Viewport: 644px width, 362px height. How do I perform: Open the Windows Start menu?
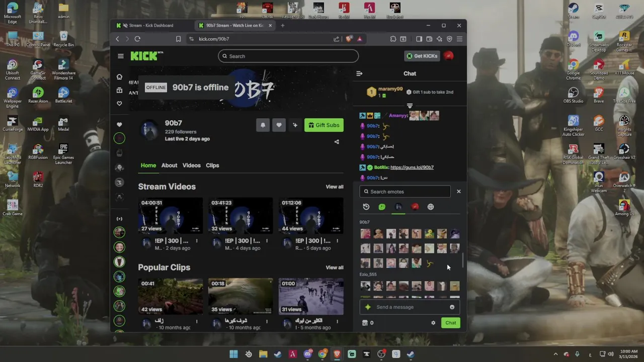click(233, 354)
